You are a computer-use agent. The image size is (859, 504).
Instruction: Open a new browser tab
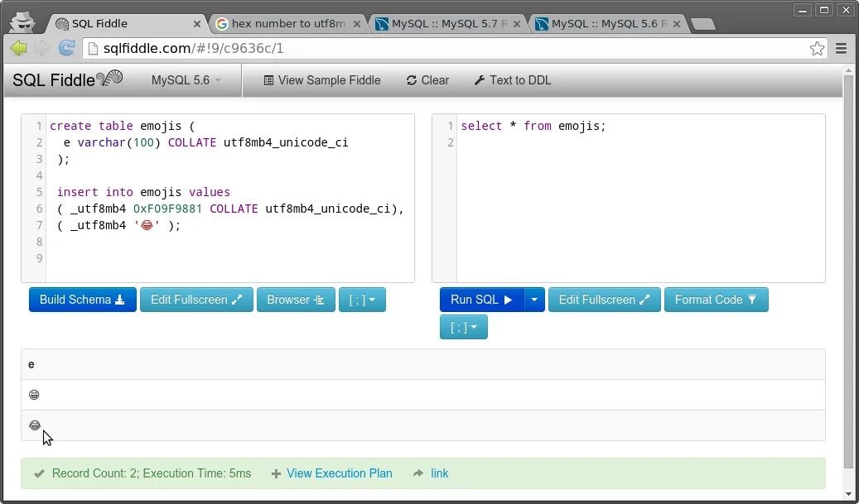click(x=703, y=24)
